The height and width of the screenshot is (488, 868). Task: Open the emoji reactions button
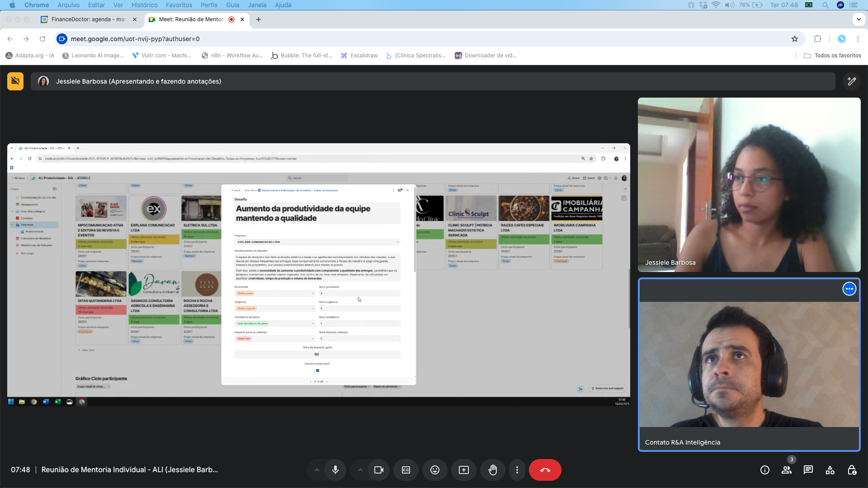point(434,470)
